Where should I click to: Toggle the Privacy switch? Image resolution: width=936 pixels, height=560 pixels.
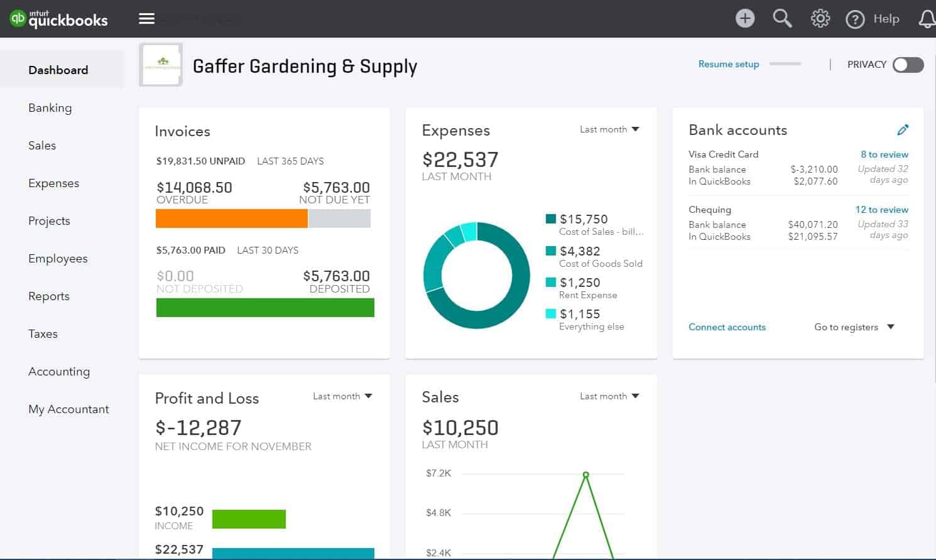(908, 65)
